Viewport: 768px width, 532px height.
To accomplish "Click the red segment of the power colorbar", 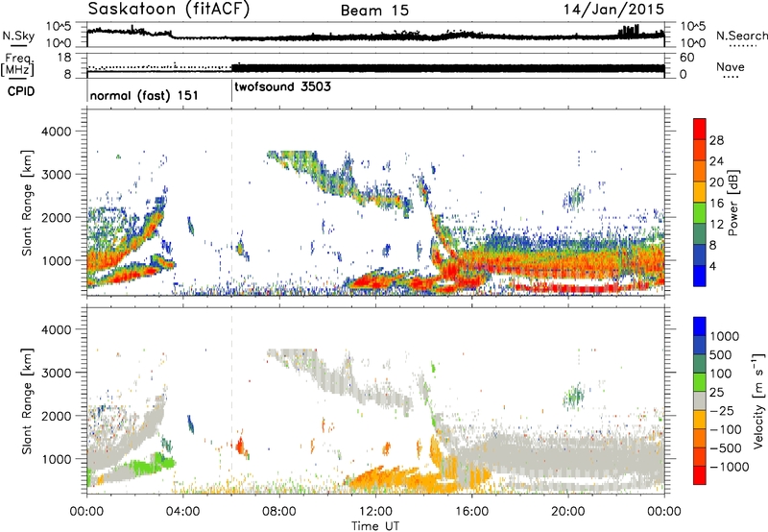I will click(x=700, y=129).
